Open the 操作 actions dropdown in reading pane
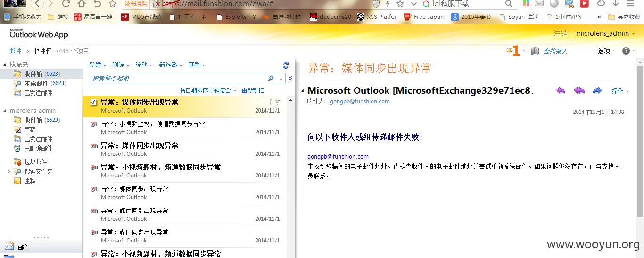Image resolution: width=644 pixels, height=258 pixels. click(620, 91)
